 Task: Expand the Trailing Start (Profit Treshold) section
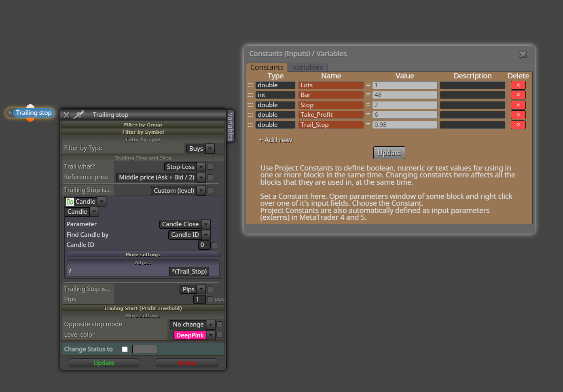click(x=143, y=308)
